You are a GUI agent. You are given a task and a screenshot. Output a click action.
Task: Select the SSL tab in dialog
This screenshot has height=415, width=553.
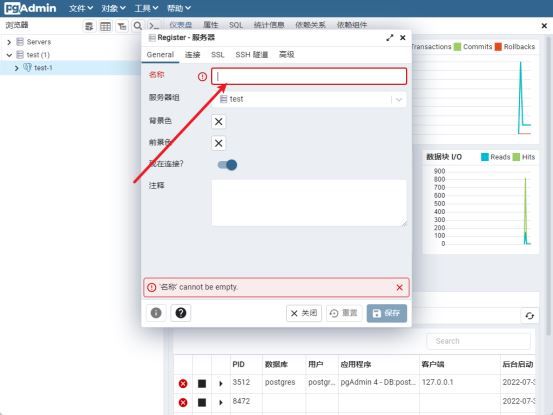click(218, 55)
